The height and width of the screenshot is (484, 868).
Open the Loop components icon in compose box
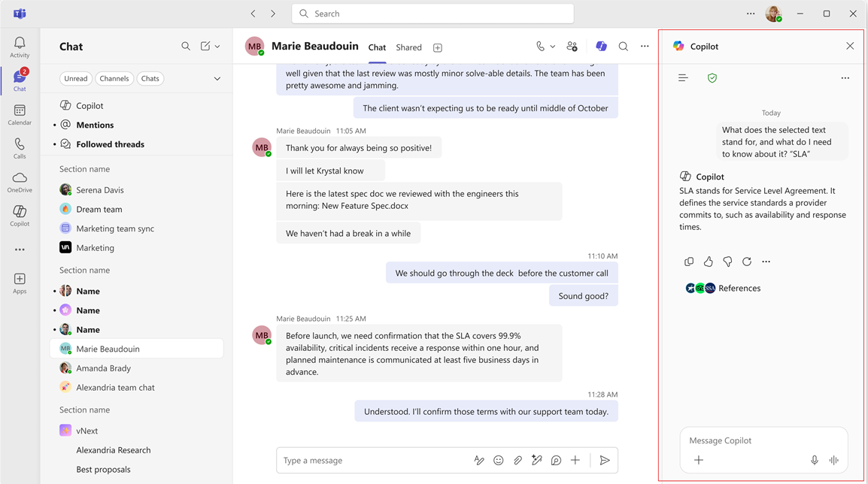click(x=556, y=460)
